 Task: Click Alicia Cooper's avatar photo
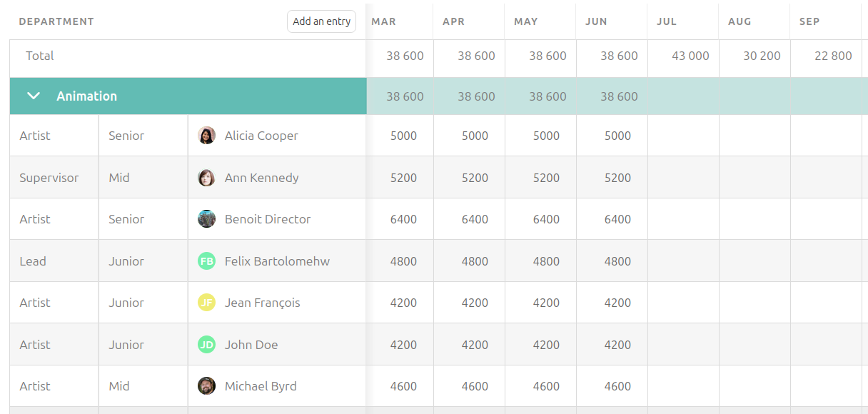point(206,136)
